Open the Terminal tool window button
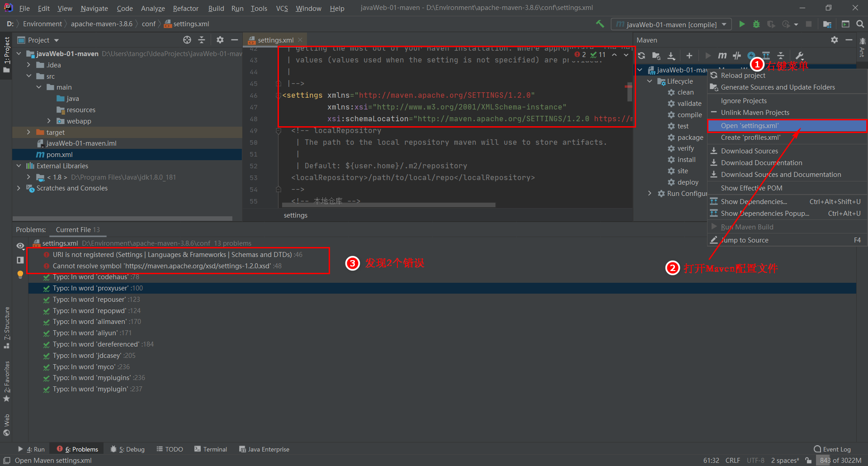 pyautogui.click(x=211, y=449)
